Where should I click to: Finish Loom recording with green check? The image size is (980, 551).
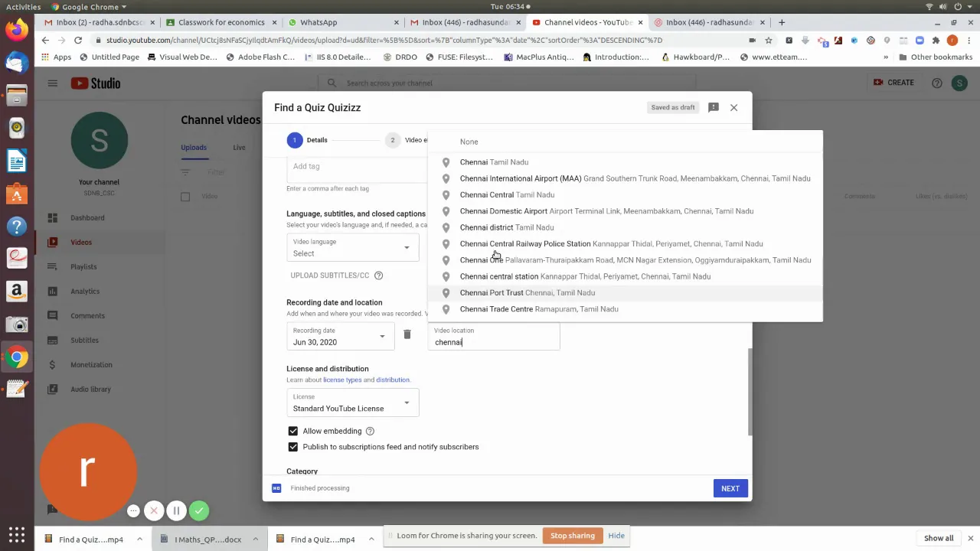[199, 510]
